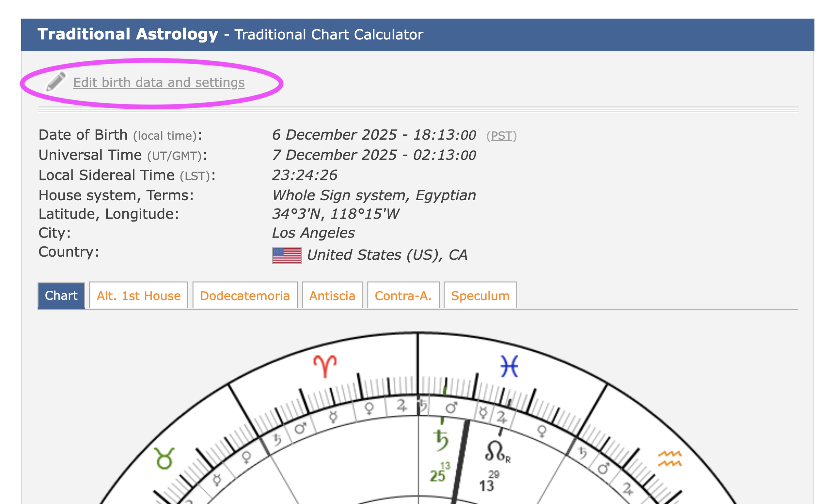View the Speculum tab

click(480, 296)
